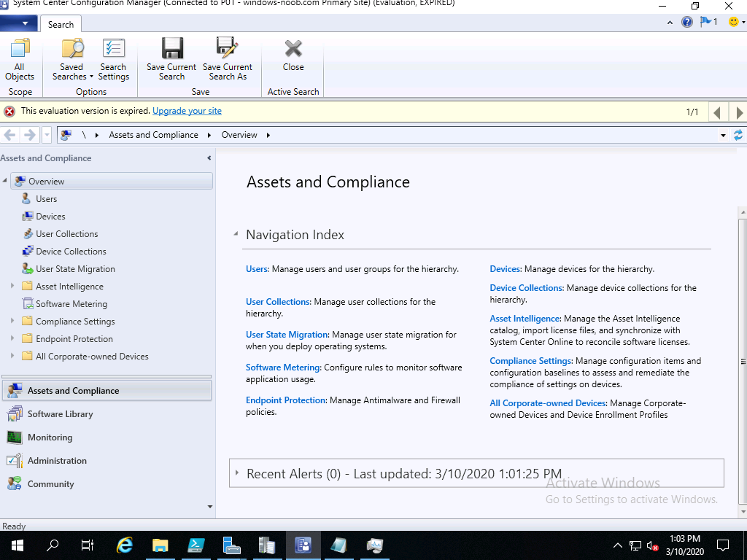Click the arrow after Overview breadcrumb
The height and width of the screenshot is (560, 747).
click(268, 135)
